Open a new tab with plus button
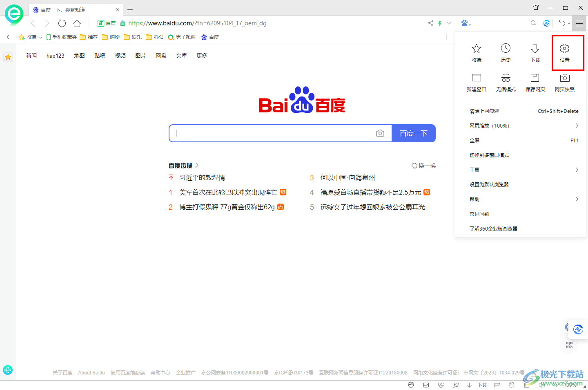 coord(130,10)
